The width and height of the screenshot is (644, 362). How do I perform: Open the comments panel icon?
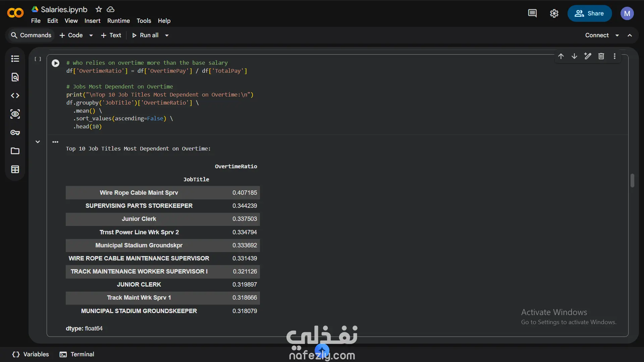coord(532,13)
